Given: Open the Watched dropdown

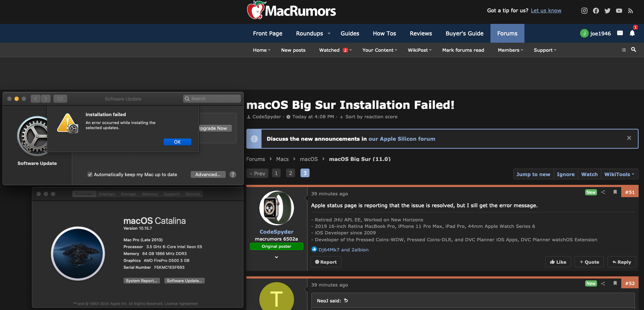Looking at the screenshot, I should [335, 50].
